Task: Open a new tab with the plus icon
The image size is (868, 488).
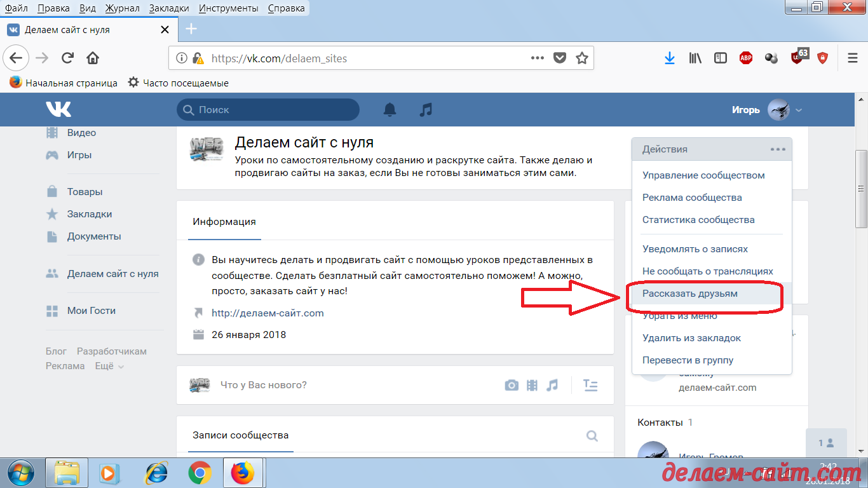Action: (191, 29)
